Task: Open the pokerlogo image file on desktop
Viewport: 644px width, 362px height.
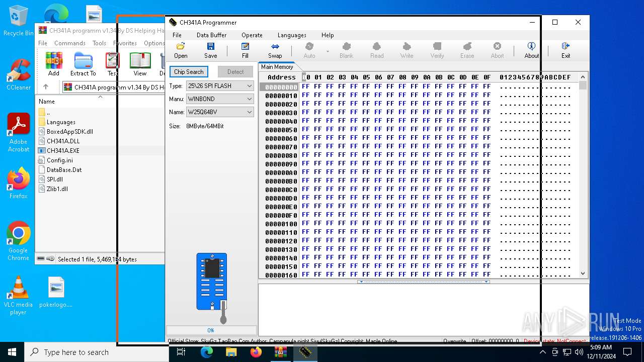Action: tap(56, 292)
